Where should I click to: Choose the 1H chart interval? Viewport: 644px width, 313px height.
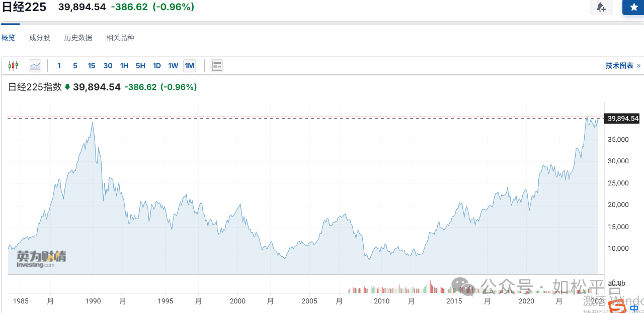coord(124,66)
